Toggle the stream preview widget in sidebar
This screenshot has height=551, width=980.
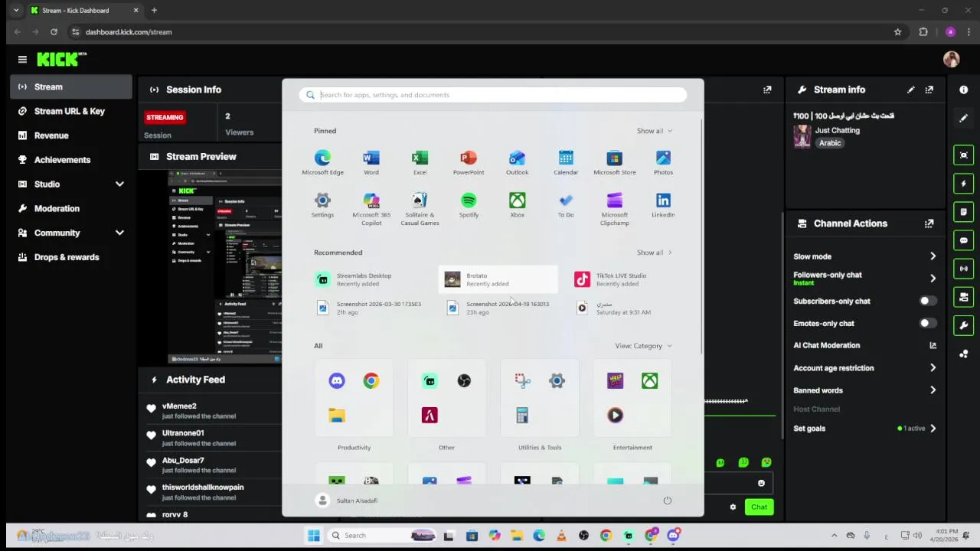click(x=963, y=155)
